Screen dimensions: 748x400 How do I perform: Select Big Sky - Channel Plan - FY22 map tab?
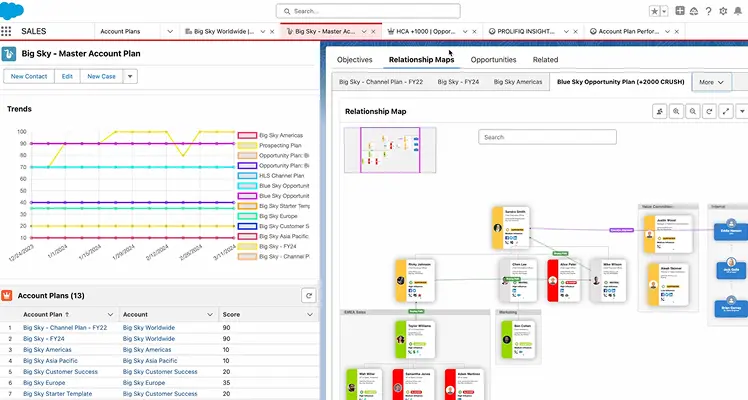coord(381,82)
